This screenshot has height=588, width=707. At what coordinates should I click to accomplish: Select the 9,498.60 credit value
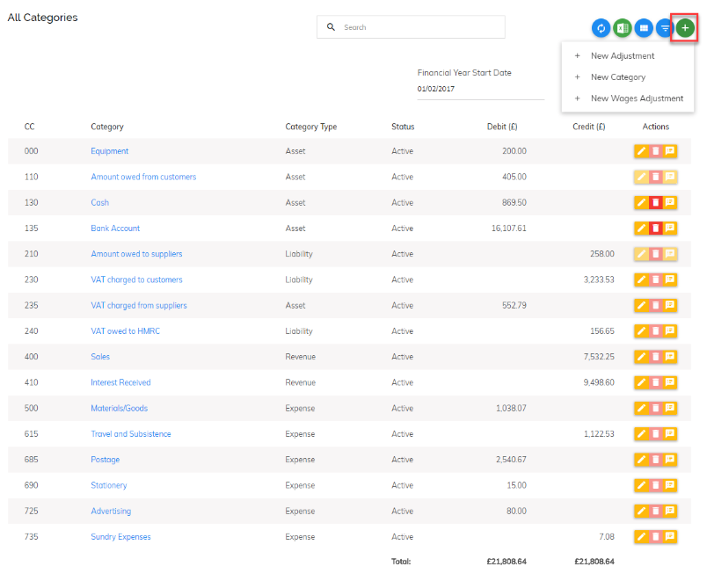coord(599,382)
